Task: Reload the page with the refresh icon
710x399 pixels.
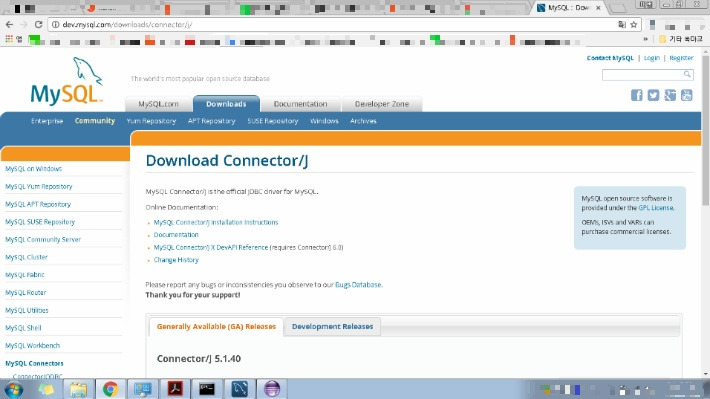Action: [38, 24]
